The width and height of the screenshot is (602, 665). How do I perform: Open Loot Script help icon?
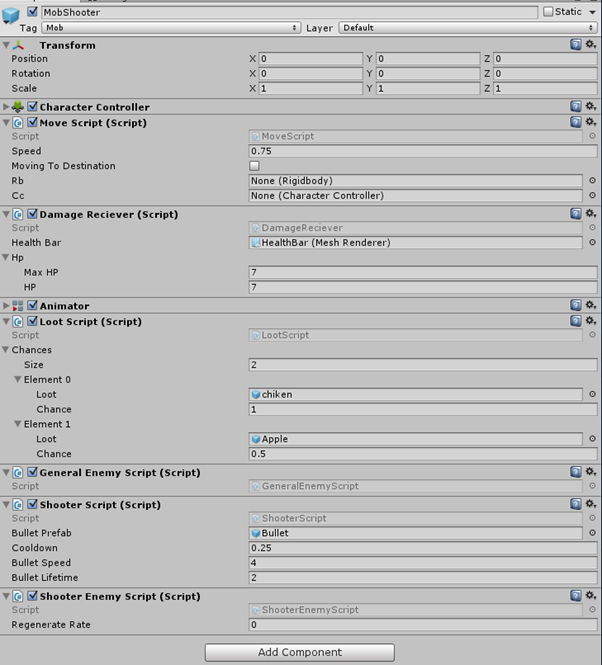[576, 321]
